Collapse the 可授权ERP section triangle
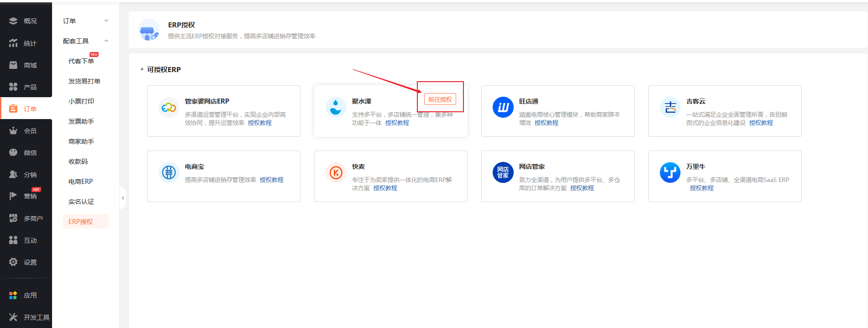 [x=142, y=69]
